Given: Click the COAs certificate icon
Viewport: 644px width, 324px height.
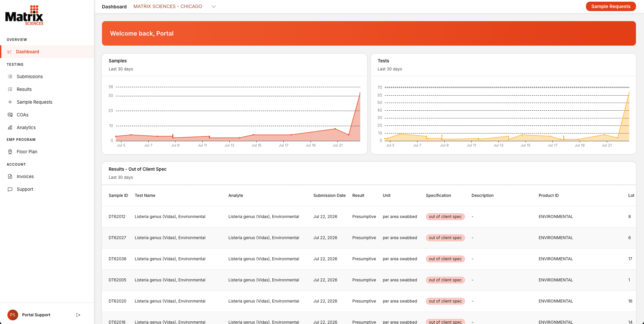Looking at the screenshot, I should pos(10,115).
